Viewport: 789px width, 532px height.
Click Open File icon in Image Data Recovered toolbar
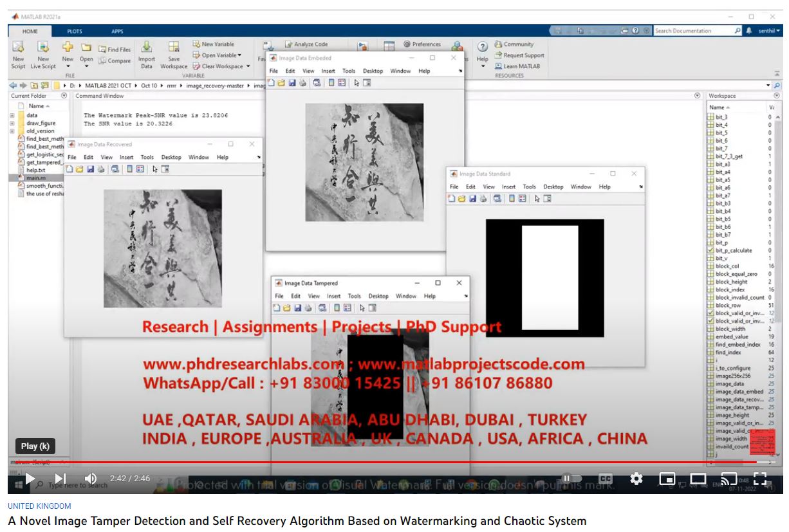pyautogui.click(x=80, y=169)
